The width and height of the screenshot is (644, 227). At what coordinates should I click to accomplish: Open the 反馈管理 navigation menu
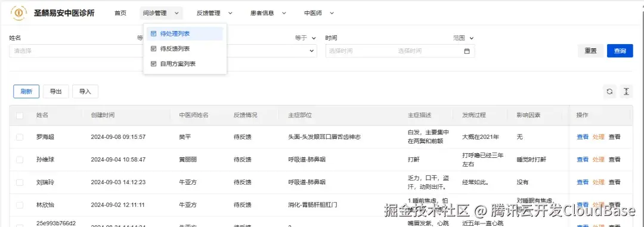[215, 13]
